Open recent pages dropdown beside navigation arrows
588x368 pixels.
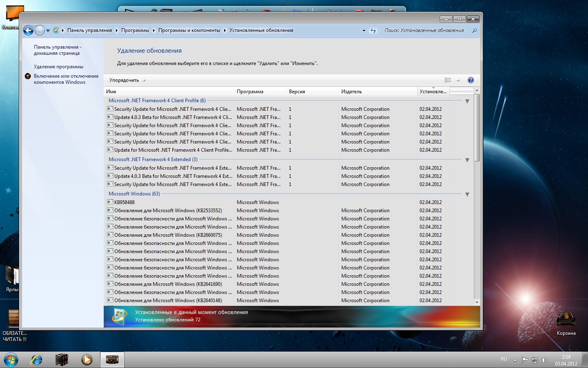tap(48, 31)
